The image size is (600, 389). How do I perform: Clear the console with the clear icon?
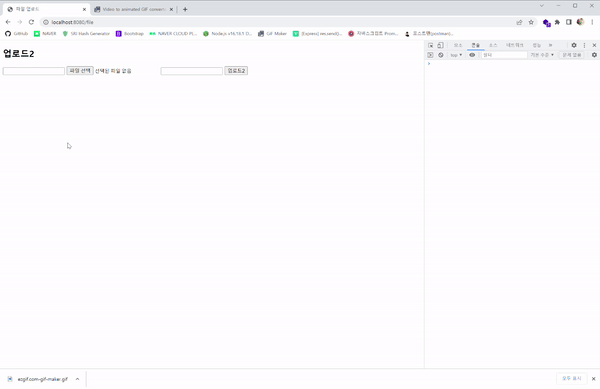pyautogui.click(x=441, y=55)
